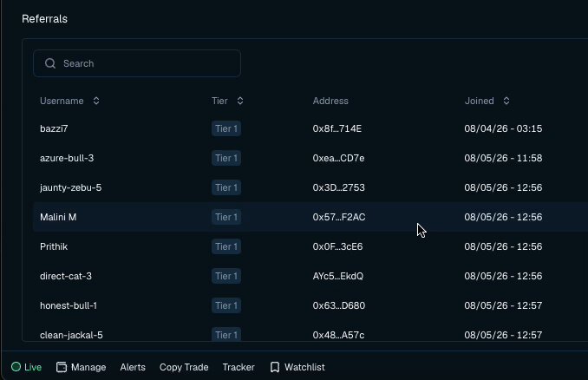Click the search magnifier icon

click(50, 63)
